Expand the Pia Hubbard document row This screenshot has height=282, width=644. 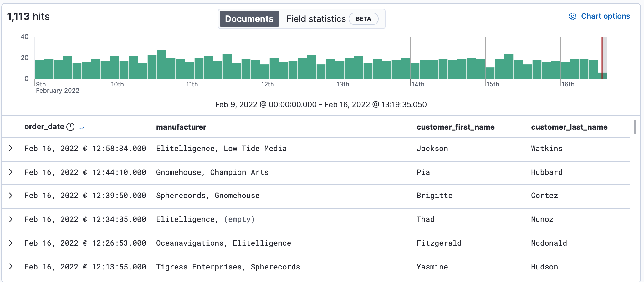(11, 172)
